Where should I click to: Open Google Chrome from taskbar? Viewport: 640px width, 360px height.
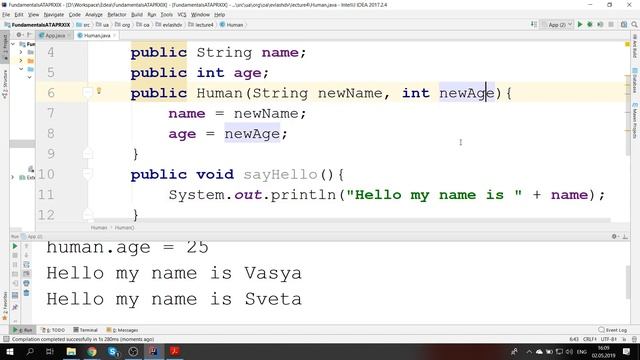92,351
